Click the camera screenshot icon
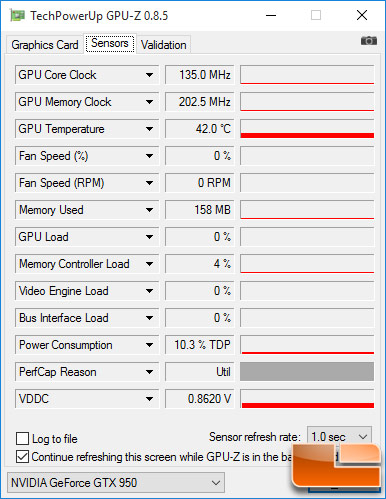Image resolution: width=386 pixels, height=499 pixels. (x=369, y=41)
